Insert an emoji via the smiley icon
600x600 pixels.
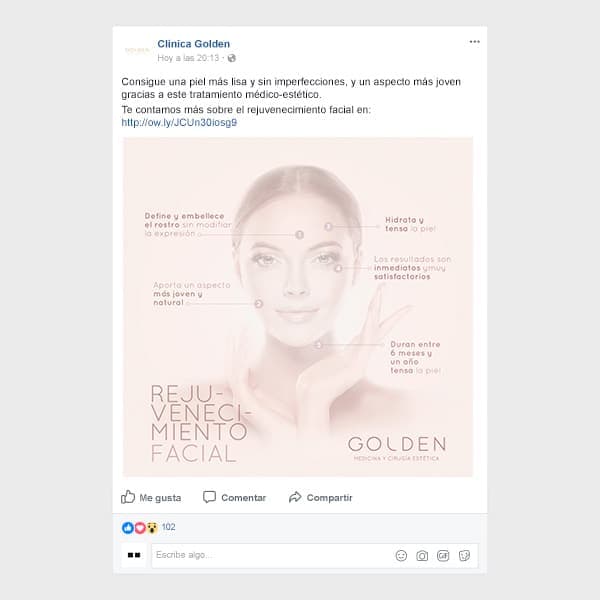click(401, 556)
